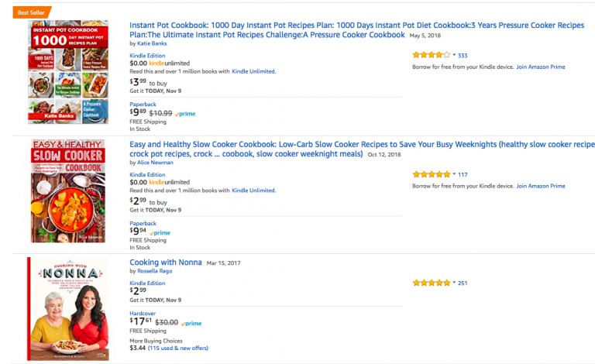
Task: Expand rating dropdown arrow next to 251
Action: [x=454, y=283]
